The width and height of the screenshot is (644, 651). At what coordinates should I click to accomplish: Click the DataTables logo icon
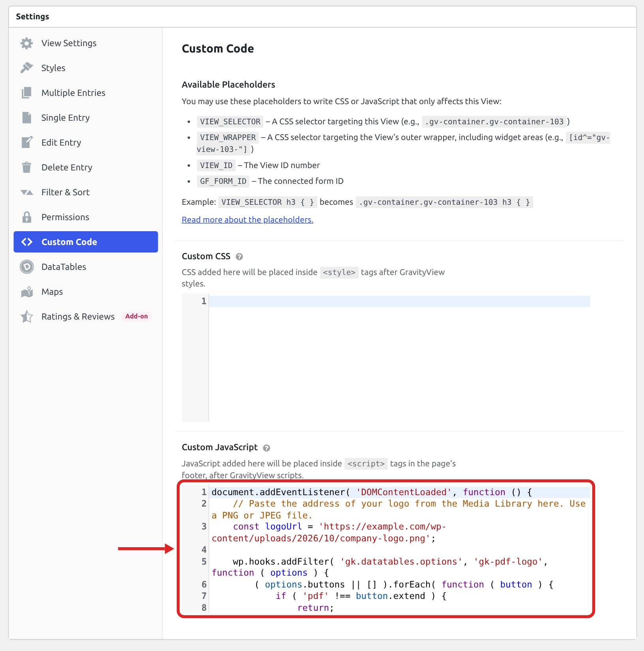(26, 267)
